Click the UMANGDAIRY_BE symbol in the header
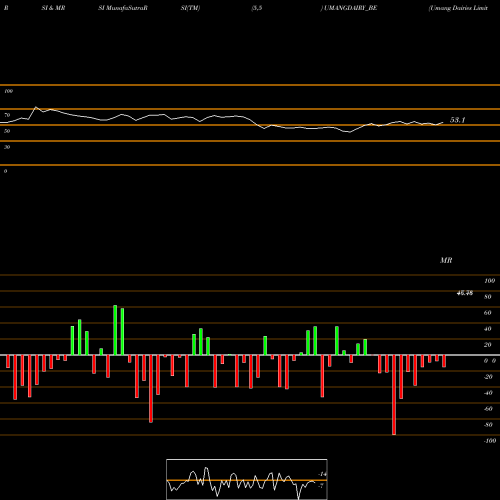The image size is (500, 500). pos(350,8)
